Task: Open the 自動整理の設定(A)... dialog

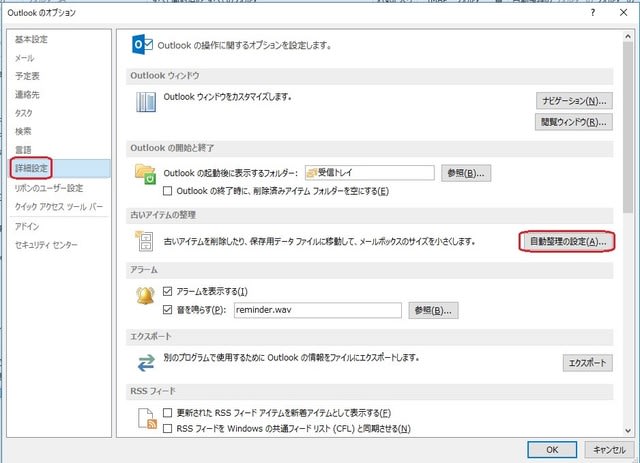Action: (567, 242)
